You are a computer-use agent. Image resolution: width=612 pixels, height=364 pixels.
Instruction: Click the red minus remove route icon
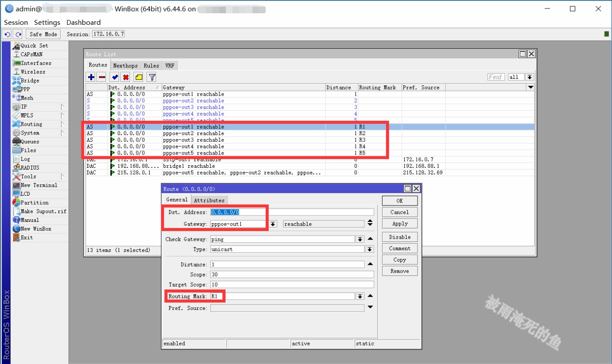(102, 77)
